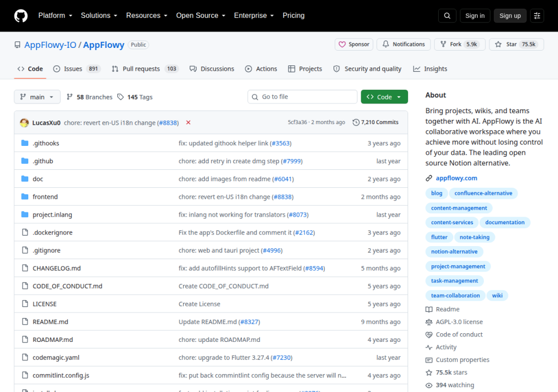
Task: Switch to the Discussions tab
Action: [x=212, y=69]
